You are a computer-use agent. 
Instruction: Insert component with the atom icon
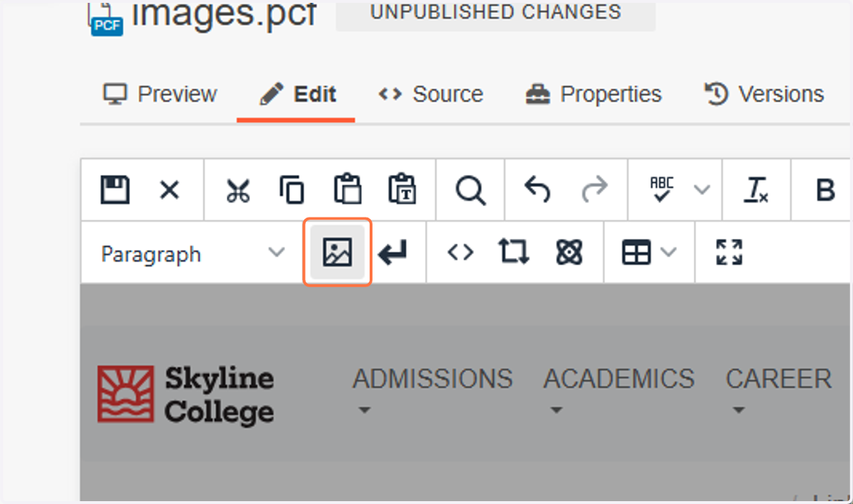click(569, 252)
